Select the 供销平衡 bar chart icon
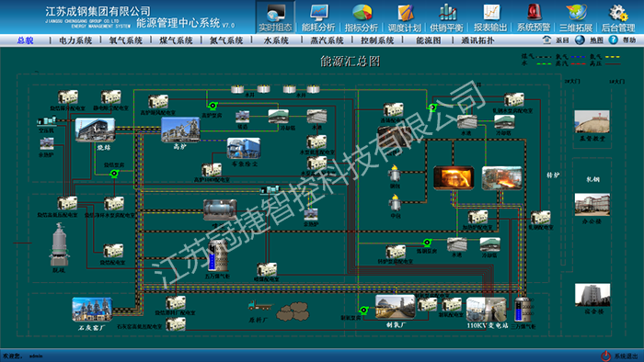The width and height of the screenshot is (644, 362). click(x=447, y=12)
